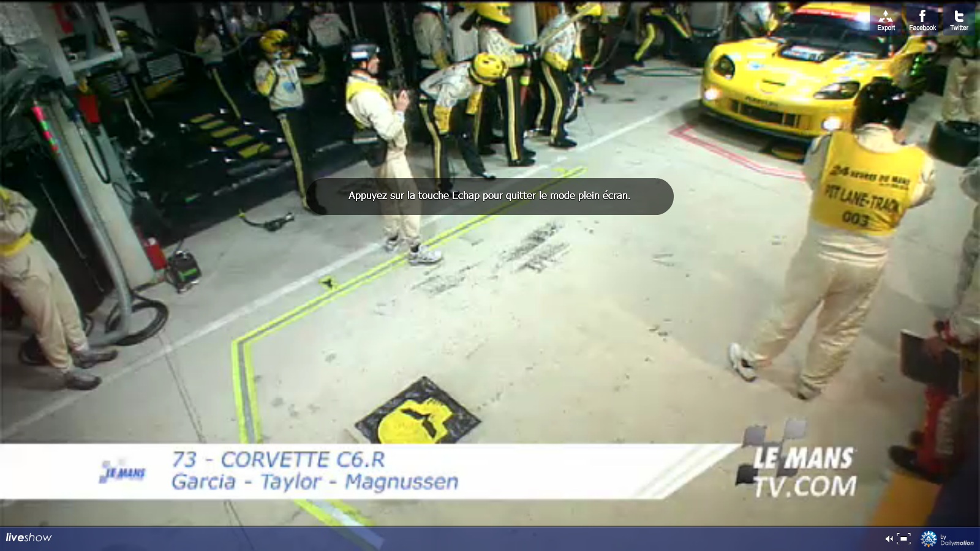Image resolution: width=980 pixels, height=551 pixels.
Task: Toggle fullscreen mode in player bar
Action: (903, 539)
